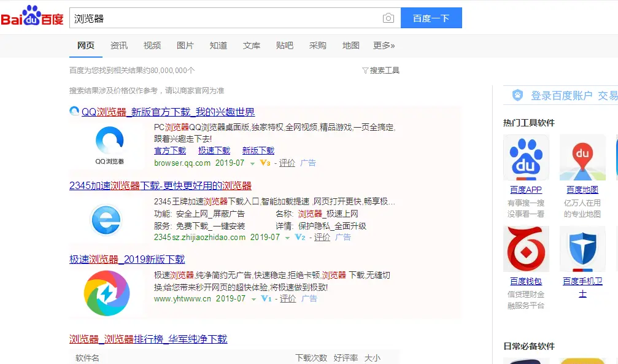618x364 pixels.
Task: Switch to the 知道 tab
Action: 218,45
